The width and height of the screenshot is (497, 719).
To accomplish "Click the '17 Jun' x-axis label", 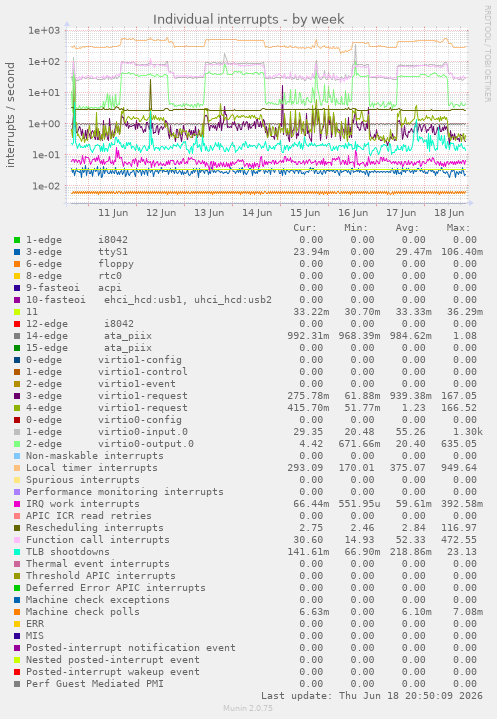I will pyautogui.click(x=401, y=213).
